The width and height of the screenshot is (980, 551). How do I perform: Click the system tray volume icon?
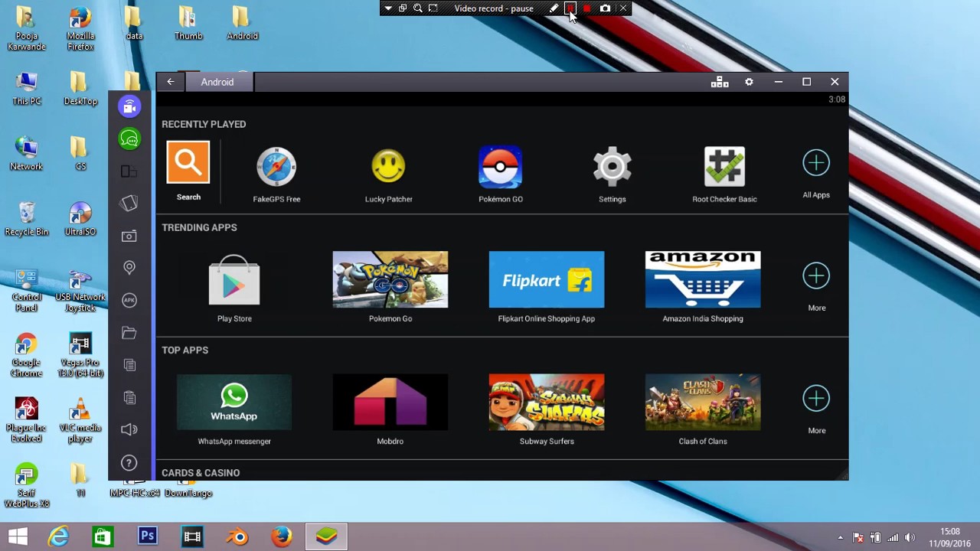910,538
